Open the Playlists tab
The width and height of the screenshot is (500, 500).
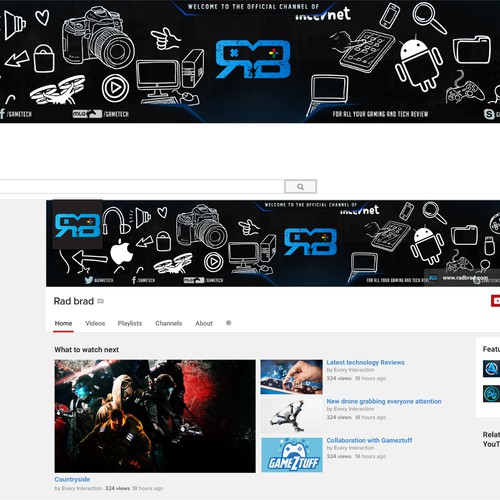point(130,323)
